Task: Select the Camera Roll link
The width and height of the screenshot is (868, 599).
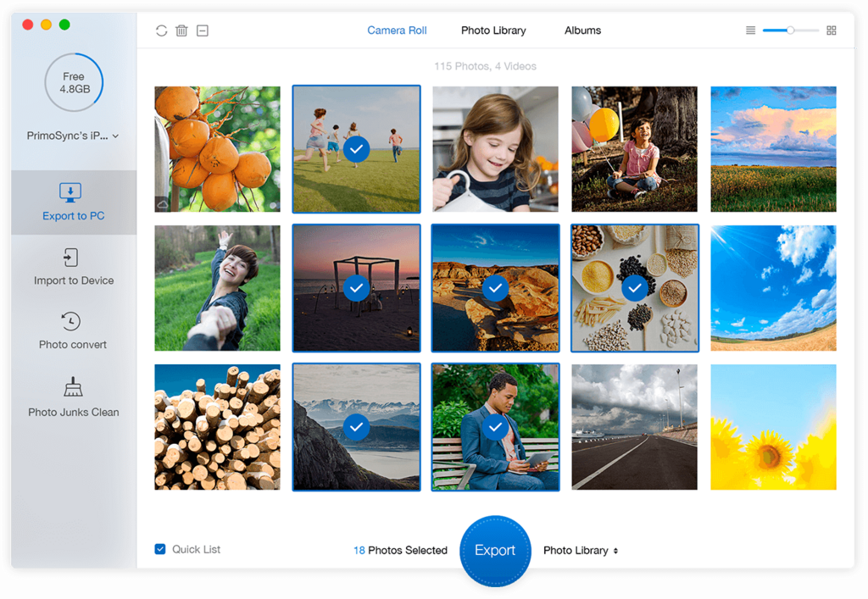Action: 397,30
